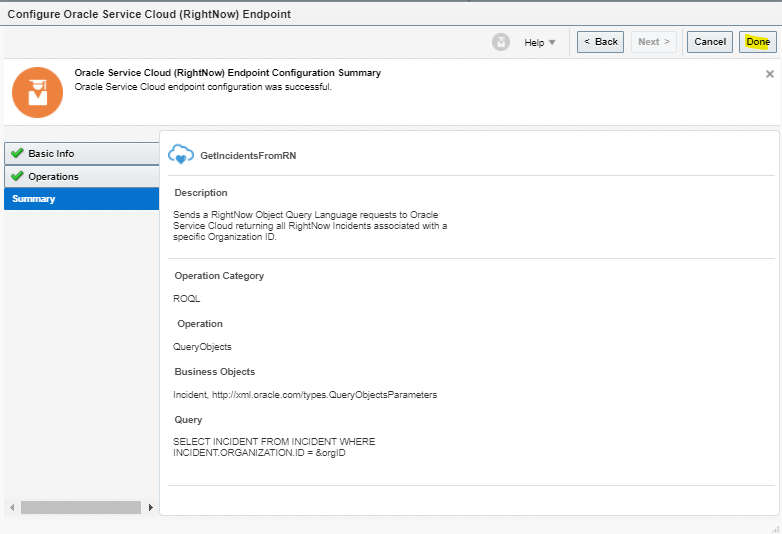Click the right scroll arrow of sidebar

151,508
